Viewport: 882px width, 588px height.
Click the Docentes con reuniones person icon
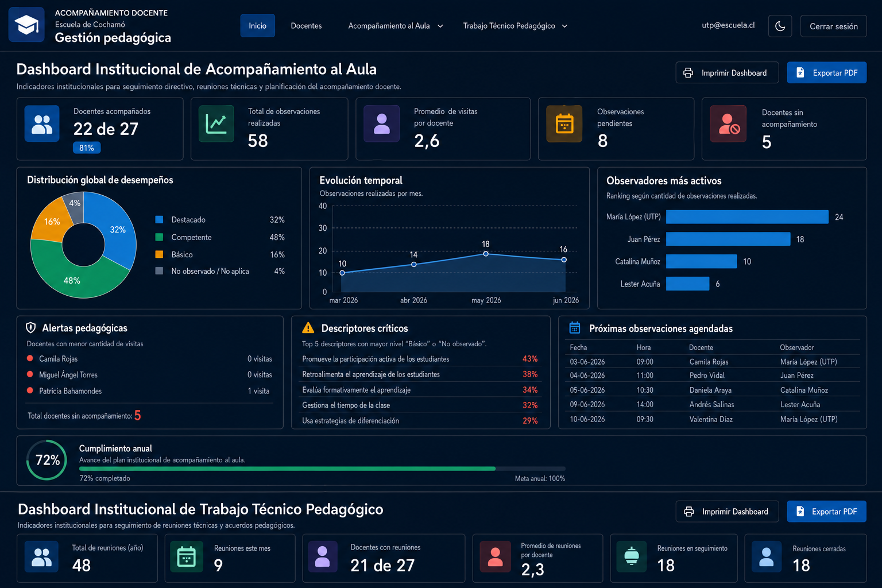pyautogui.click(x=323, y=557)
